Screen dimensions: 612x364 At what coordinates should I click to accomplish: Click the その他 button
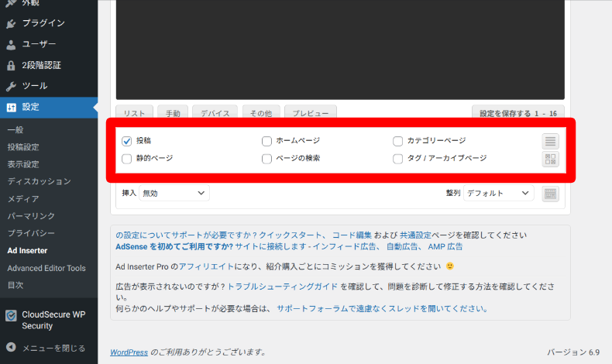(x=261, y=112)
